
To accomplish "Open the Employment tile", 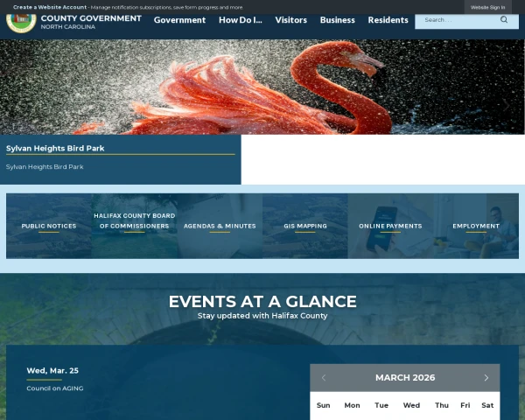I will tap(476, 226).
